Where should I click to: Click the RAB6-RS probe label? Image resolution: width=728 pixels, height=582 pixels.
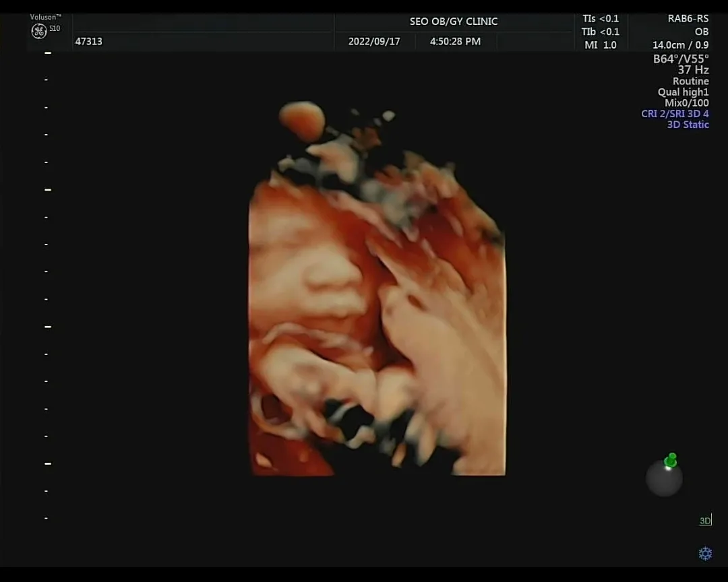tap(688, 19)
